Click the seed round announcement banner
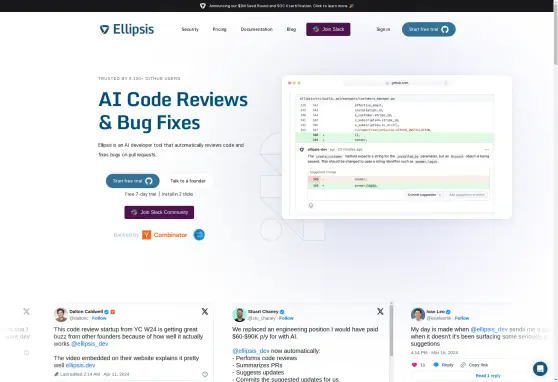 tap(277, 6)
